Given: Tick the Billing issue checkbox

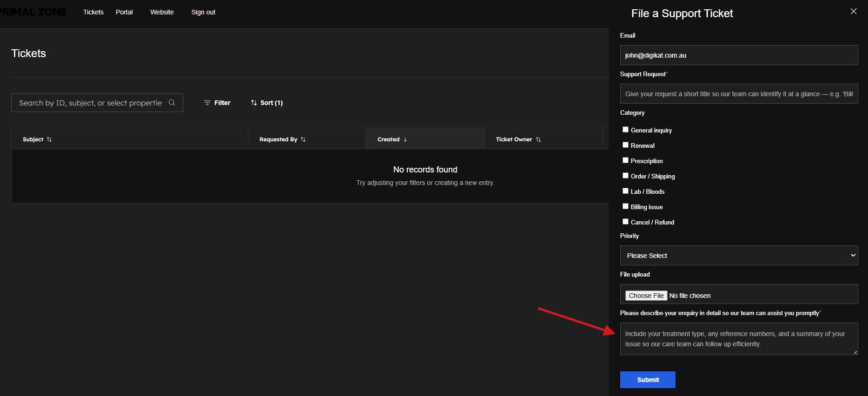Looking at the screenshot, I should coord(625,206).
